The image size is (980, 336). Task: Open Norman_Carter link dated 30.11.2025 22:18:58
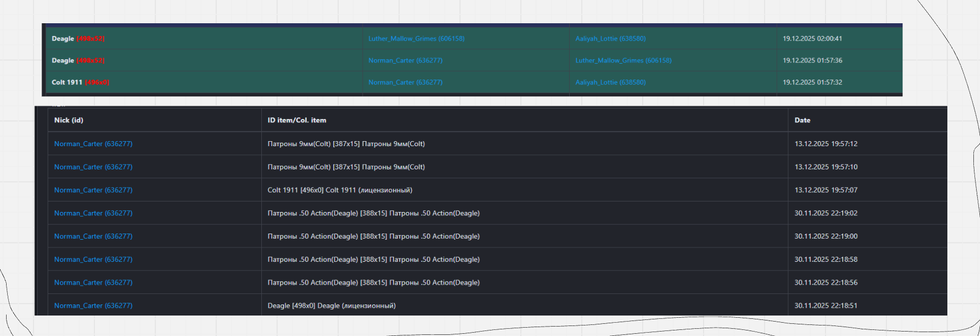point(93,260)
